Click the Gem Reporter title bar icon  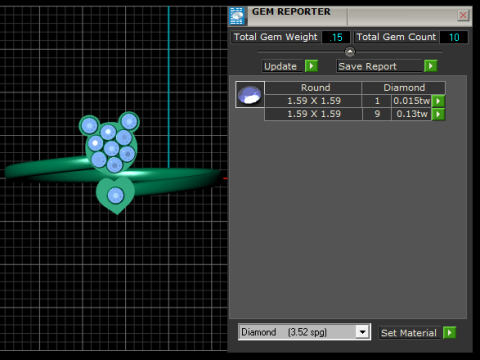tap(237, 16)
